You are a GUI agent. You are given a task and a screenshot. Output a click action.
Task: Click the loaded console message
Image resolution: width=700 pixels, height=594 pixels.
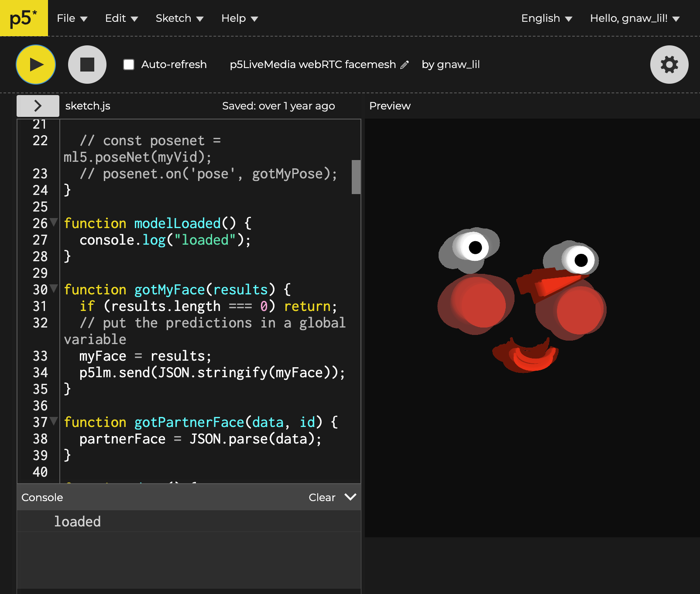[x=77, y=522]
